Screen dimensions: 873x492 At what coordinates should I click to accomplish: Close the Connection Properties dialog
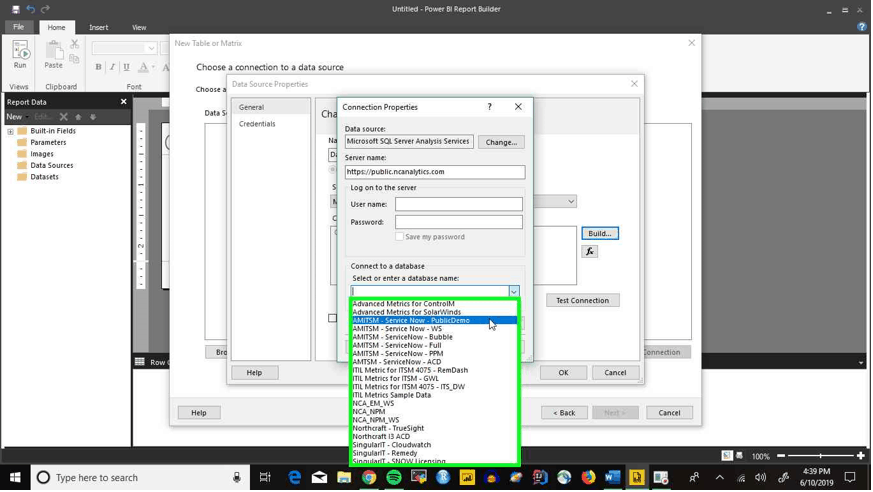click(518, 107)
